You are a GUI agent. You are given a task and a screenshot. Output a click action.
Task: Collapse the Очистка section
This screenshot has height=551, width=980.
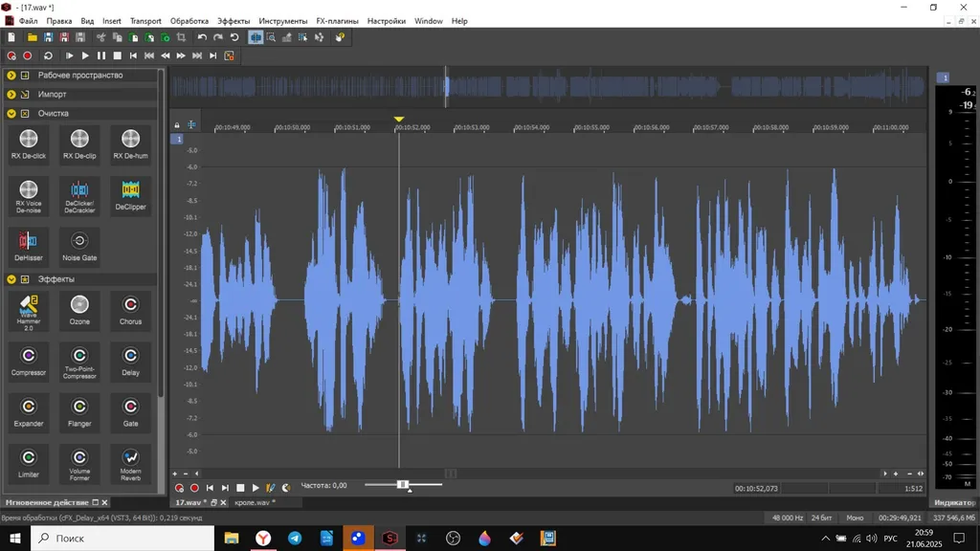pos(11,114)
